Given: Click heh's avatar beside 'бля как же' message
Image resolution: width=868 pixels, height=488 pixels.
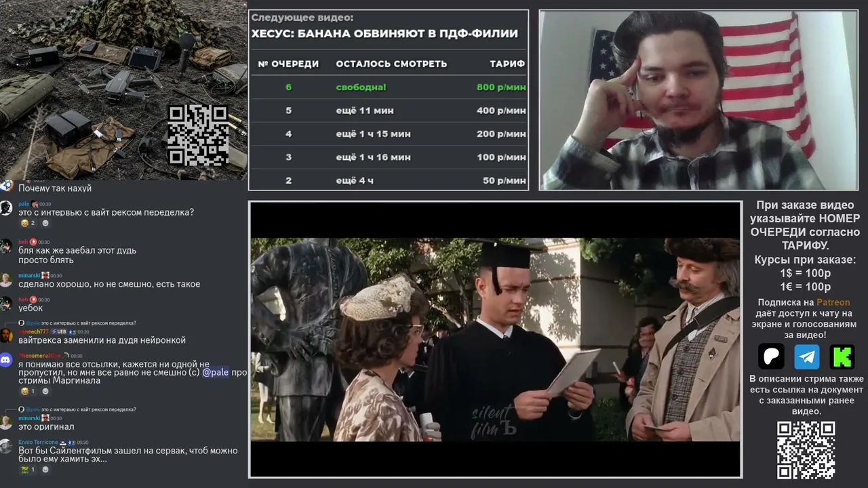Looking at the screenshot, I should (6, 245).
